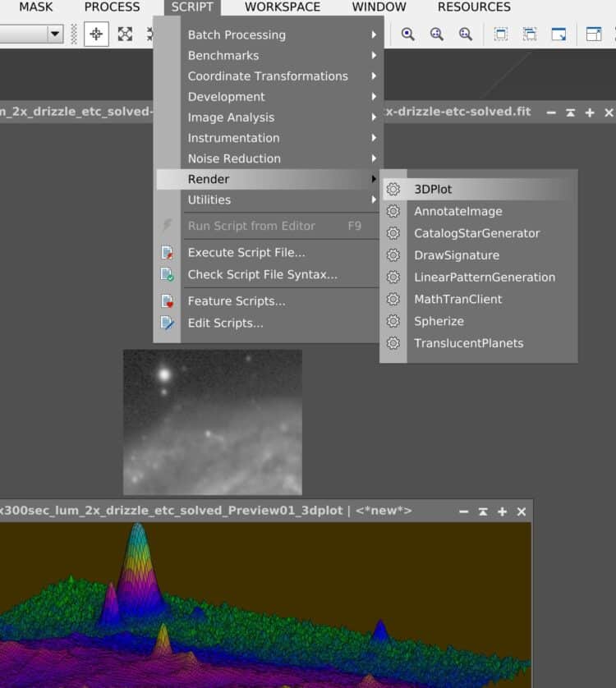Screen dimensions: 616x688
Task: Select the highlighted Render menu entry
Action: pyautogui.click(x=268, y=179)
